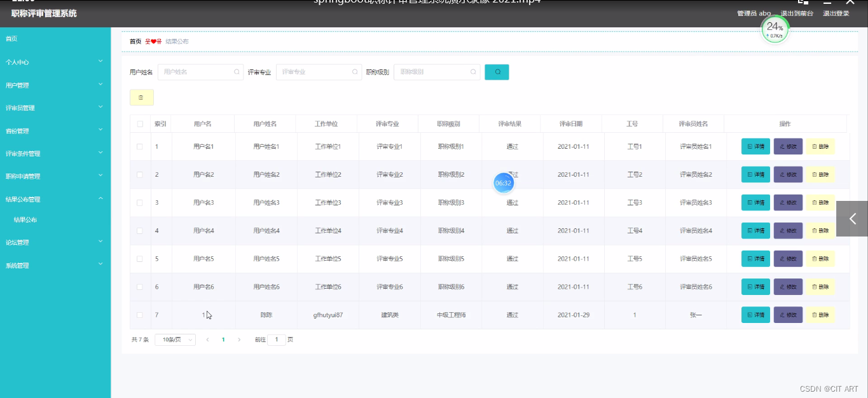Click the 中级工程师 table cell

(451, 315)
